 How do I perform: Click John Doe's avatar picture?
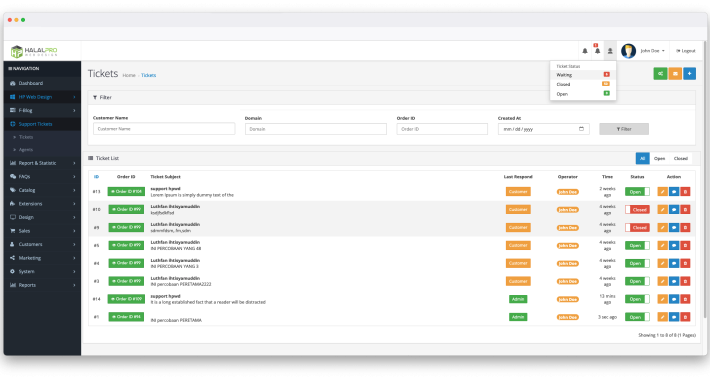(628, 51)
